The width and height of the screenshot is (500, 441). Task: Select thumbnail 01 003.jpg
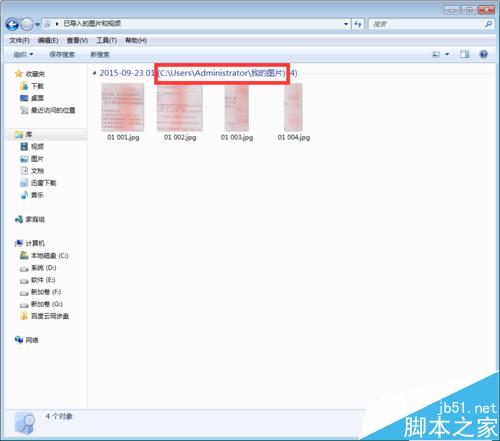(237, 107)
